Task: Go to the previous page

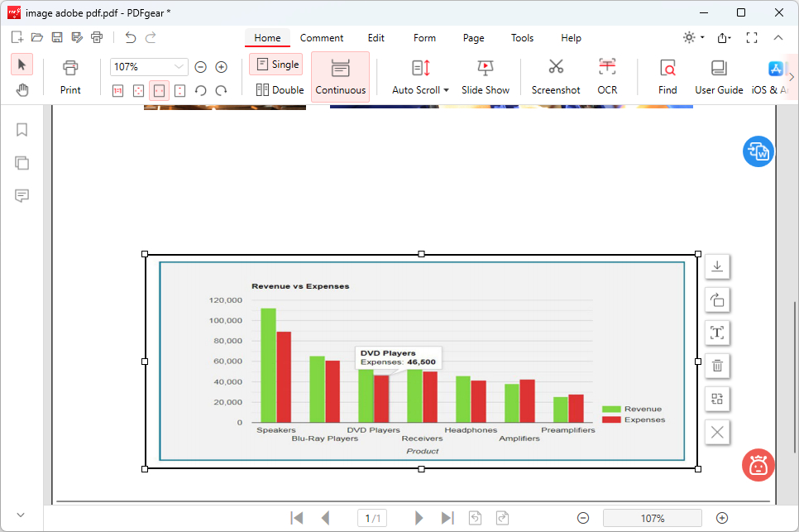Action: pos(325,518)
